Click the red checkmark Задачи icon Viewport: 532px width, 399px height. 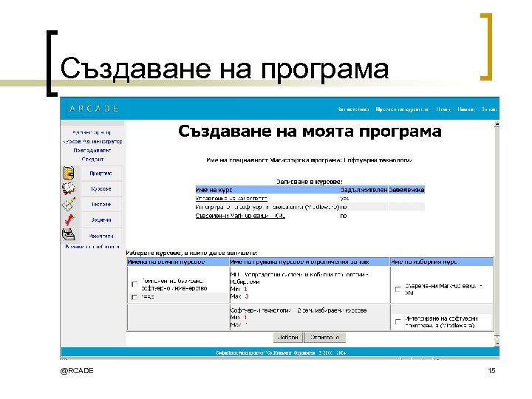(x=69, y=219)
